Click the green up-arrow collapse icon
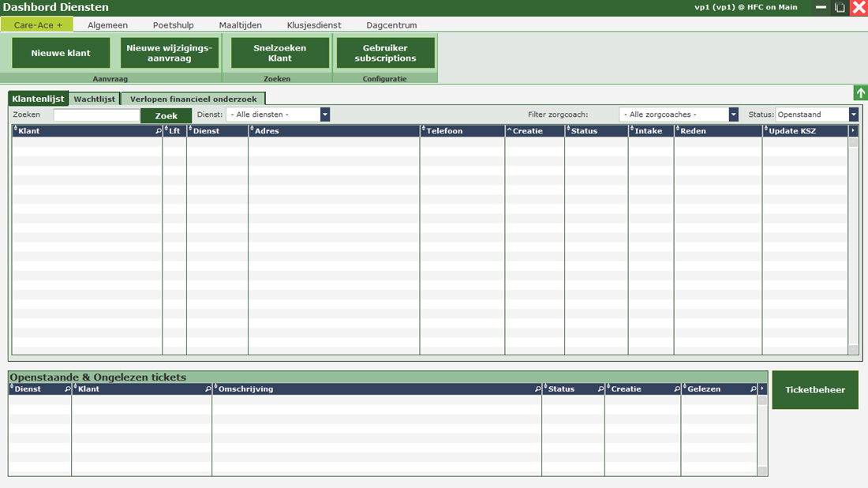Image resolution: width=868 pixels, height=488 pixels. coord(860,93)
